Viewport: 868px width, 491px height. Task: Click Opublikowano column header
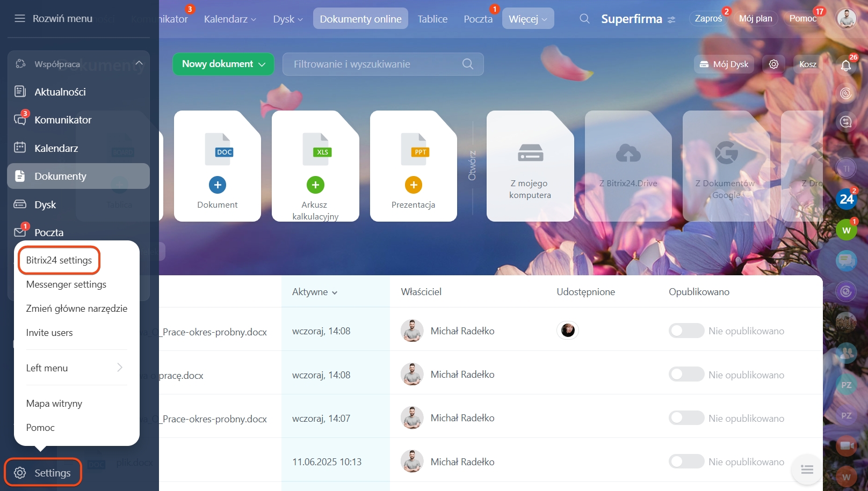click(x=699, y=292)
